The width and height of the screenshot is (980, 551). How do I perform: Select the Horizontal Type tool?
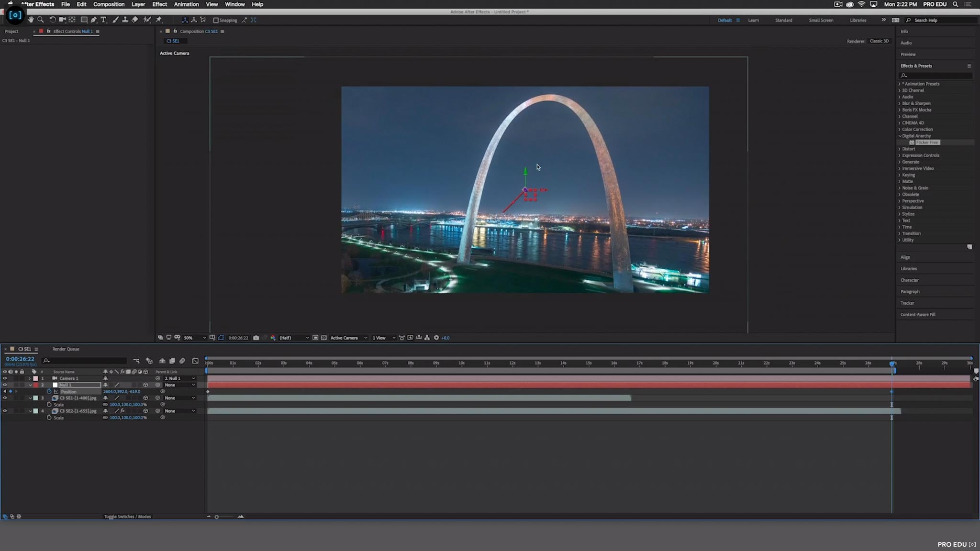tap(103, 20)
